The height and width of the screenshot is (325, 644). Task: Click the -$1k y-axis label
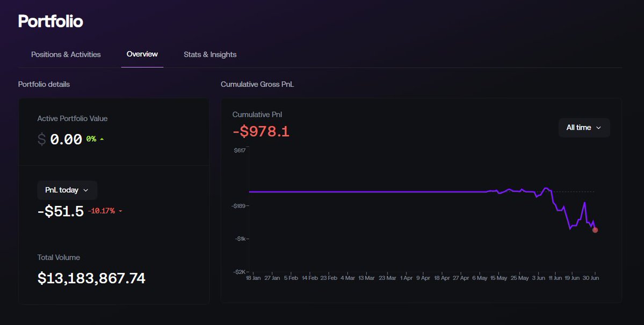[241, 239]
